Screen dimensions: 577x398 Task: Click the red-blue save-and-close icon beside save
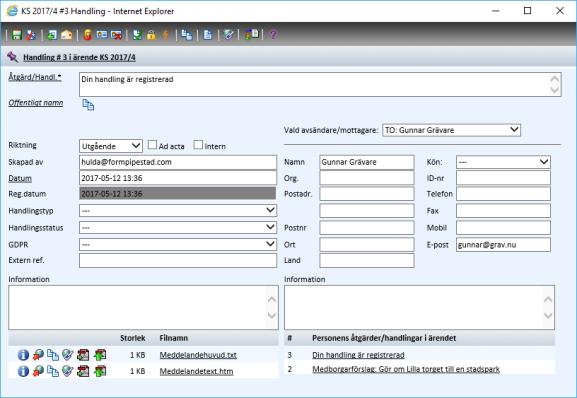tap(31, 35)
